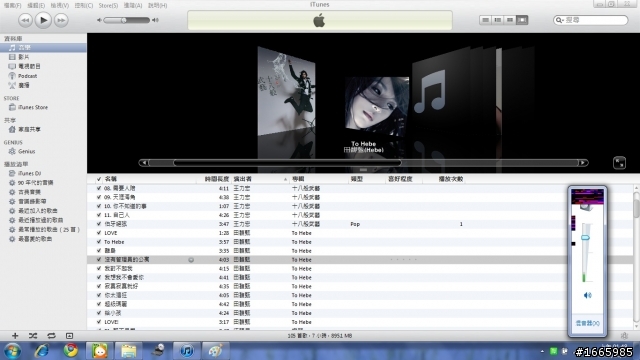Select the To Hebe album cover
The width and height of the screenshot is (640, 360).
pyautogui.click(x=377, y=107)
